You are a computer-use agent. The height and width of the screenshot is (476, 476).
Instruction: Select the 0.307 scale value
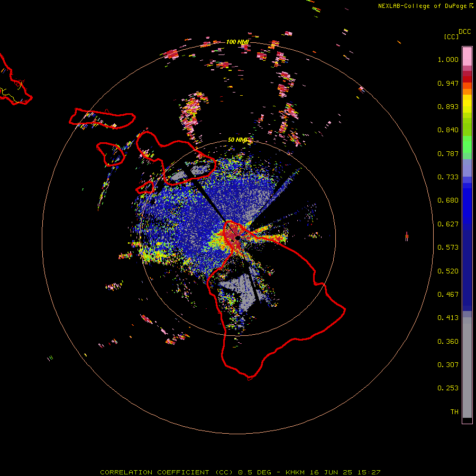(448, 365)
